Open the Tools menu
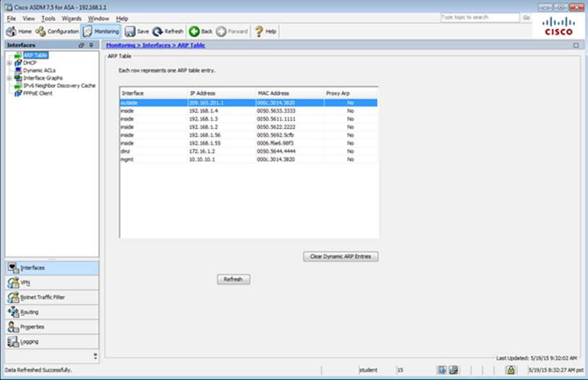Image resolution: width=588 pixels, height=380 pixels. click(x=48, y=18)
